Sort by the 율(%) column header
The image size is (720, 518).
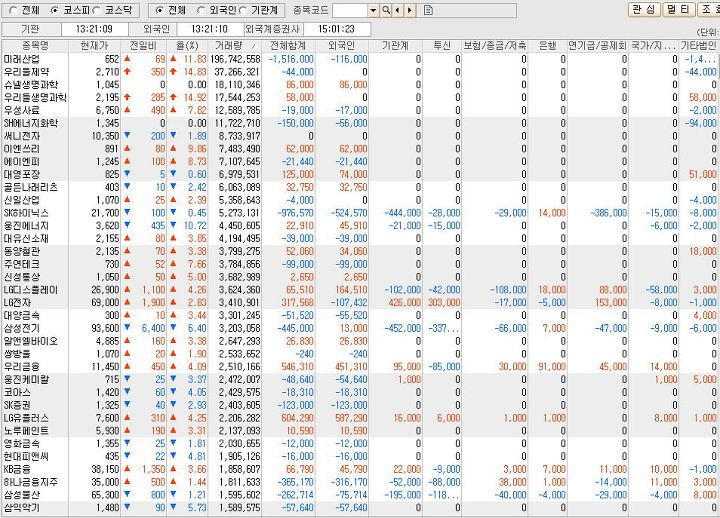point(187,45)
